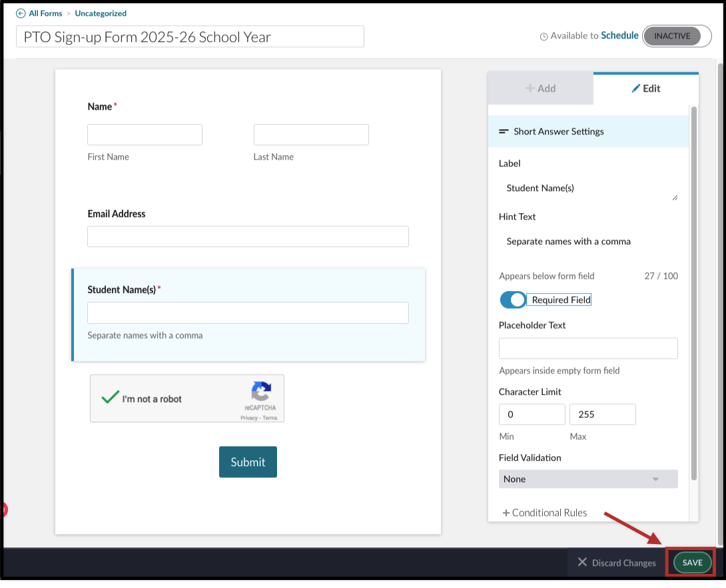Click the form title field showing PTO Sign-up Form

pos(190,37)
